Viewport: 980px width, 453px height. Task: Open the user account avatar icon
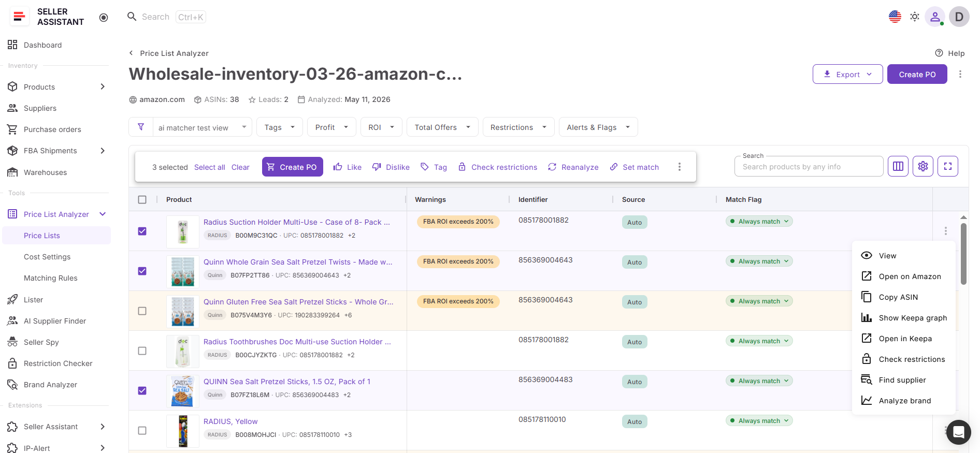935,17
